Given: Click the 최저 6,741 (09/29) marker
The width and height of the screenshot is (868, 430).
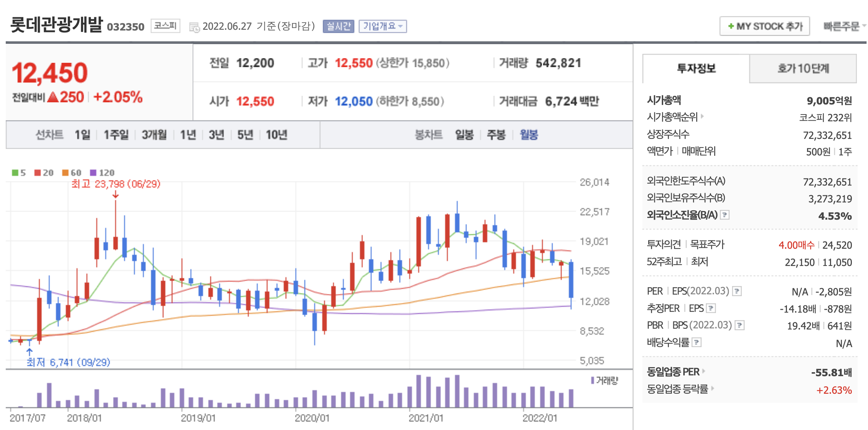Looking at the screenshot, I should coord(68,362).
